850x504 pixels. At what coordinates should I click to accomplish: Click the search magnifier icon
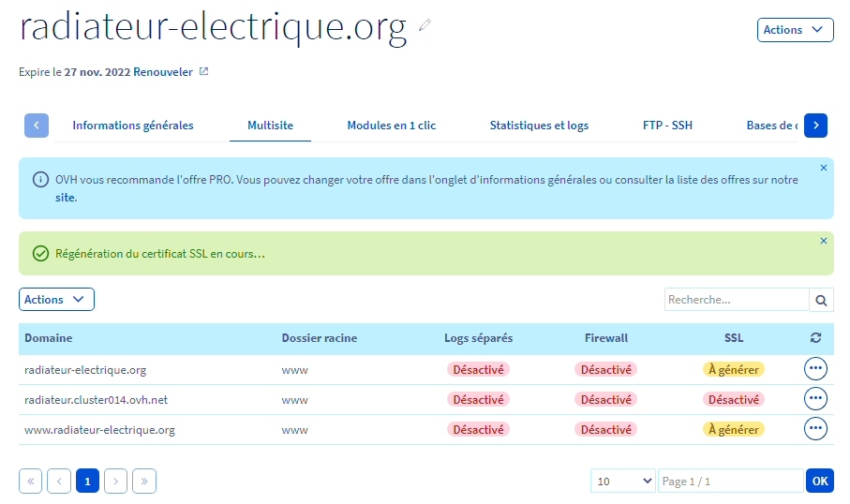pyautogui.click(x=821, y=300)
